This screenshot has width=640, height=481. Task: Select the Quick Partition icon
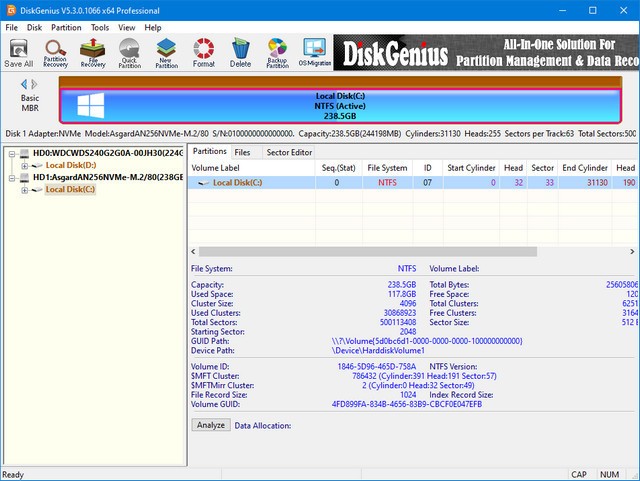point(129,51)
